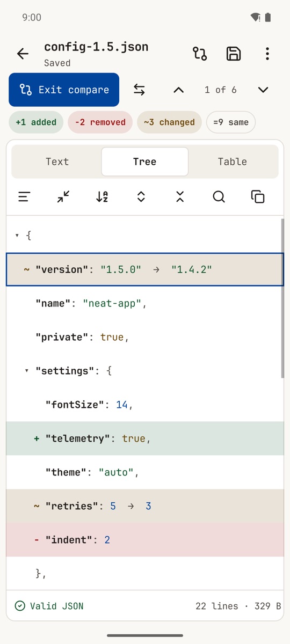Toggle the =9 same chip

click(231, 122)
